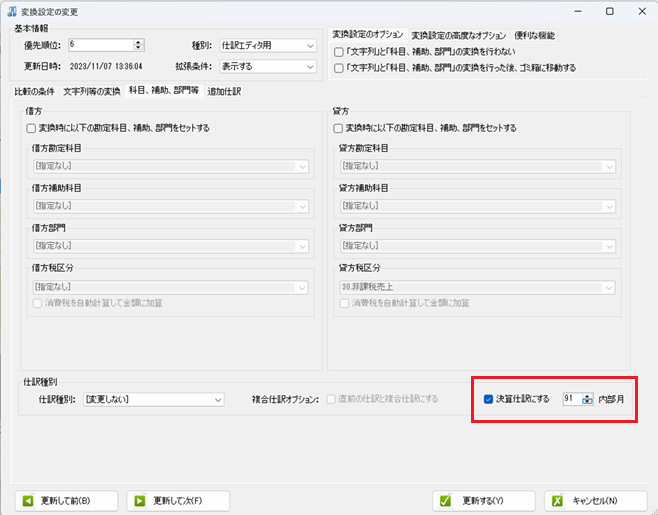Click the app icon in title bar
This screenshot has height=515, width=658.
pyautogui.click(x=12, y=11)
